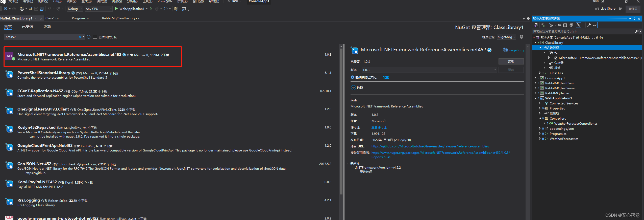The height and width of the screenshot is (220, 644).
Task: Select WeatherForecastController.cs in Solution Explorer
Action: tap(576, 123)
